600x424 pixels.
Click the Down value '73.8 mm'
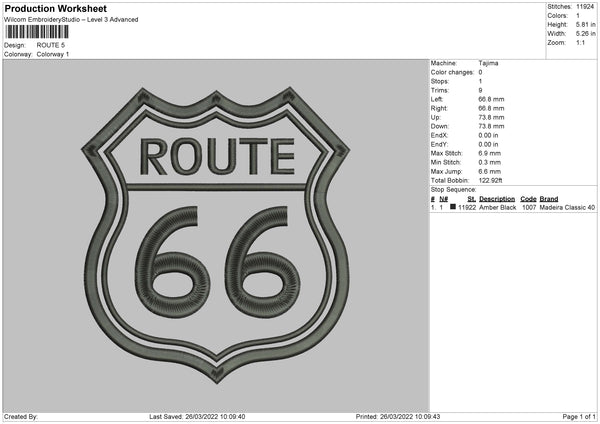coord(491,126)
